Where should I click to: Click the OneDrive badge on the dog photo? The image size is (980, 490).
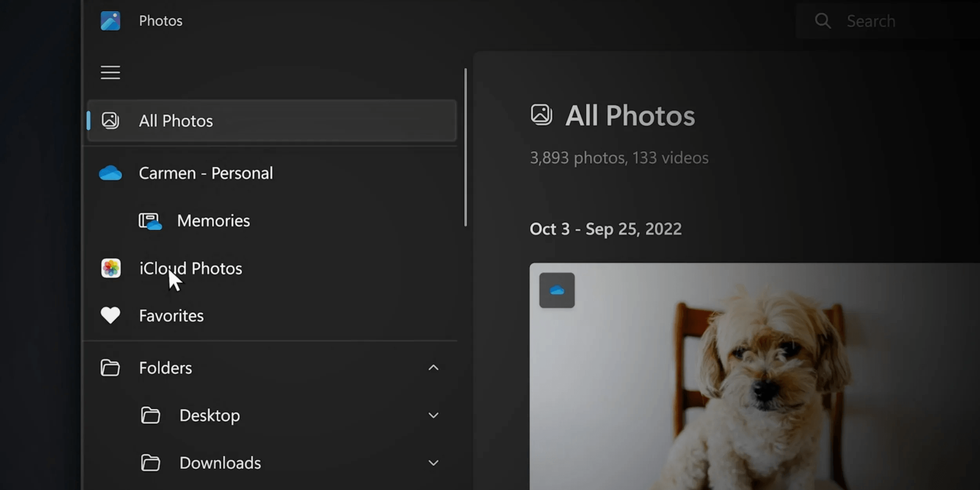[557, 290]
